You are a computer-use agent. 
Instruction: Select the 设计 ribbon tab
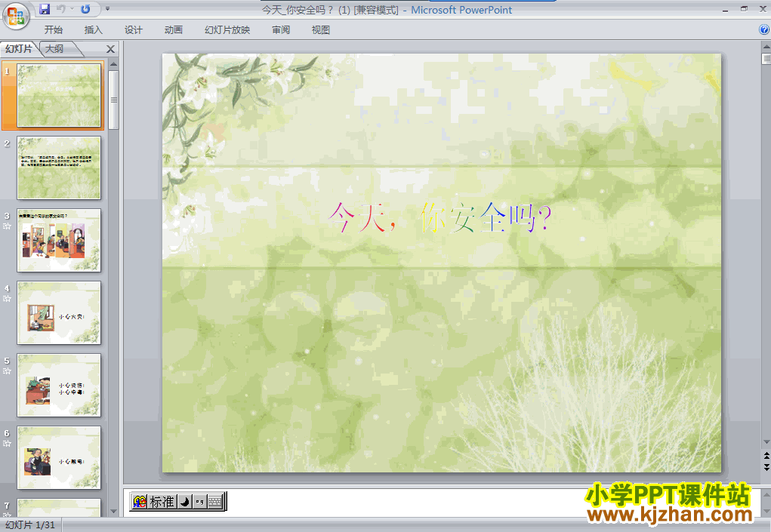(x=133, y=30)
